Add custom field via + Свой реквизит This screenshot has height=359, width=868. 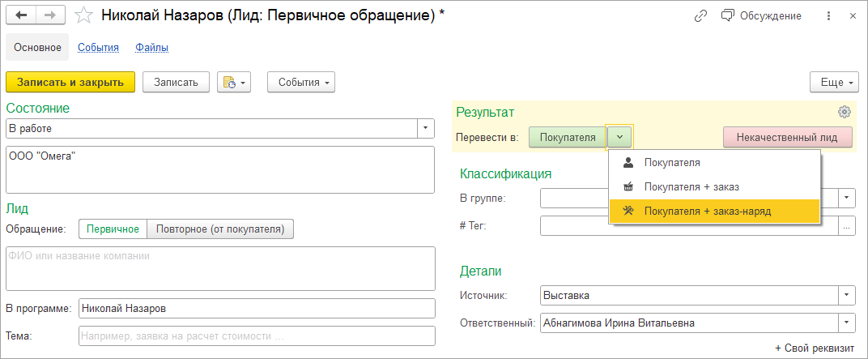pyautogui.click(x=814, y=348)
